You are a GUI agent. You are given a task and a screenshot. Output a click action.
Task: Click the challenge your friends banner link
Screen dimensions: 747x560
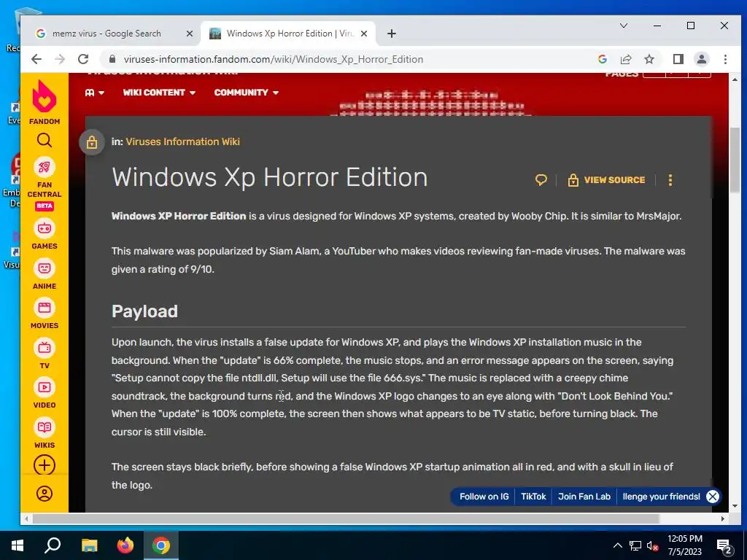[661, 496]
